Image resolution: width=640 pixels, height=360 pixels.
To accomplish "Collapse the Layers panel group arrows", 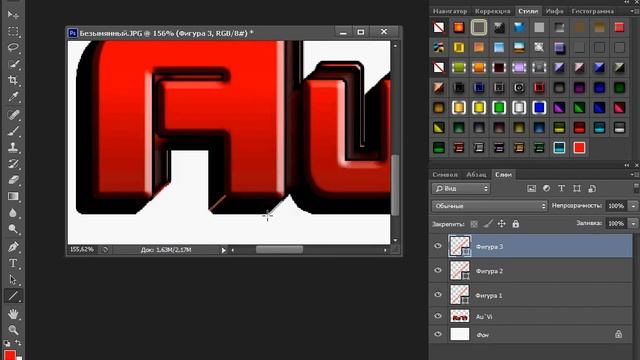I will tap(627, 165).
